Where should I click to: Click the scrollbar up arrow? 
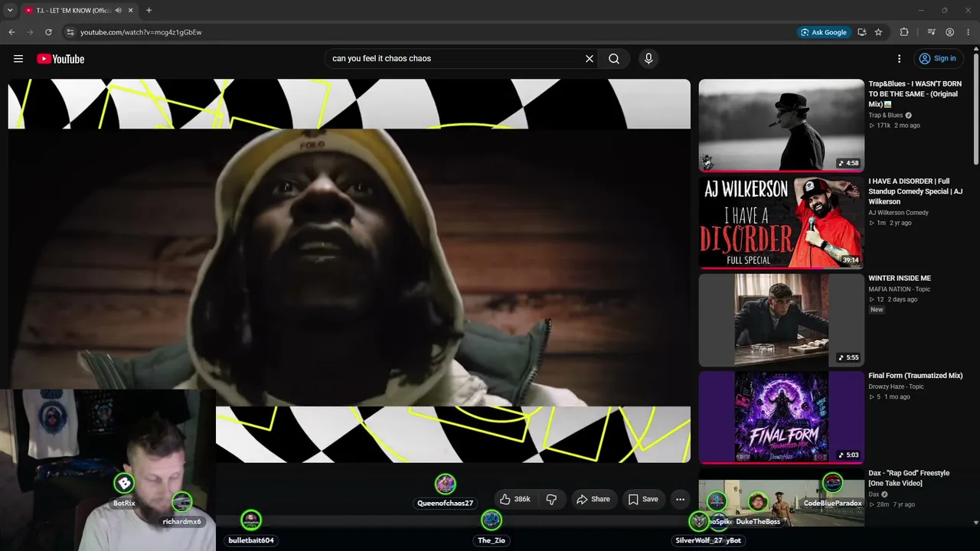(975, 49)
